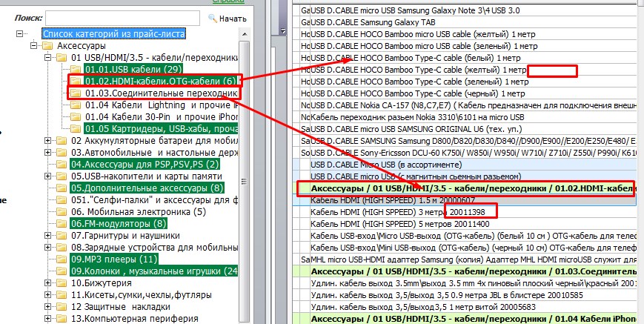This screenshot has width=644, height=324.
Task: Expand the 08.Зарядные устройства node
Action: [x=47, y=248]
